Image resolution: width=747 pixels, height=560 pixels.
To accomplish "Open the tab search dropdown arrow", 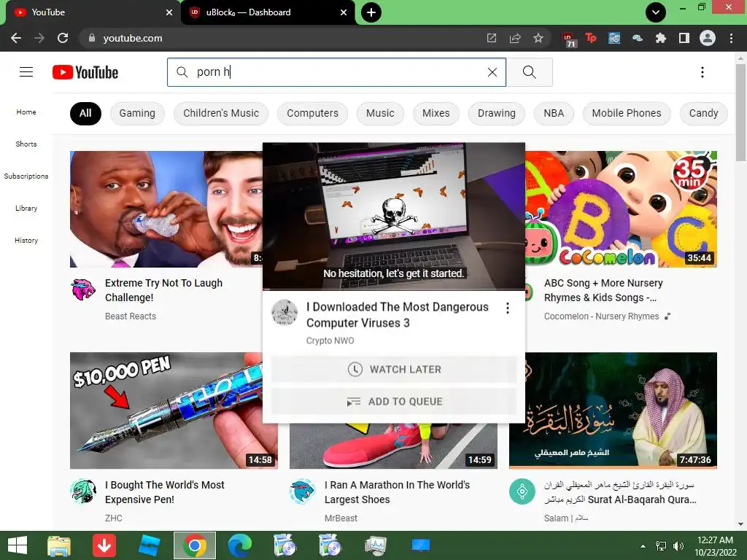I will point(656,12).
